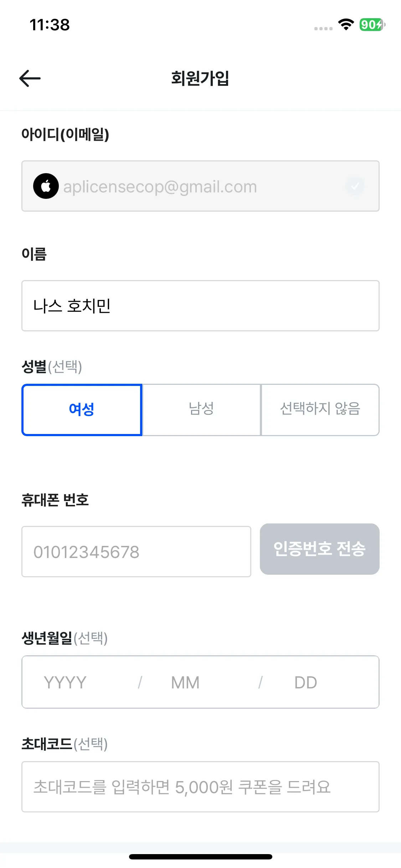Image resolution: width=401 pixels, height=868 pixels.
Task: Choose 선택하지 않음 for gender
Action: (x=320, y=410)
